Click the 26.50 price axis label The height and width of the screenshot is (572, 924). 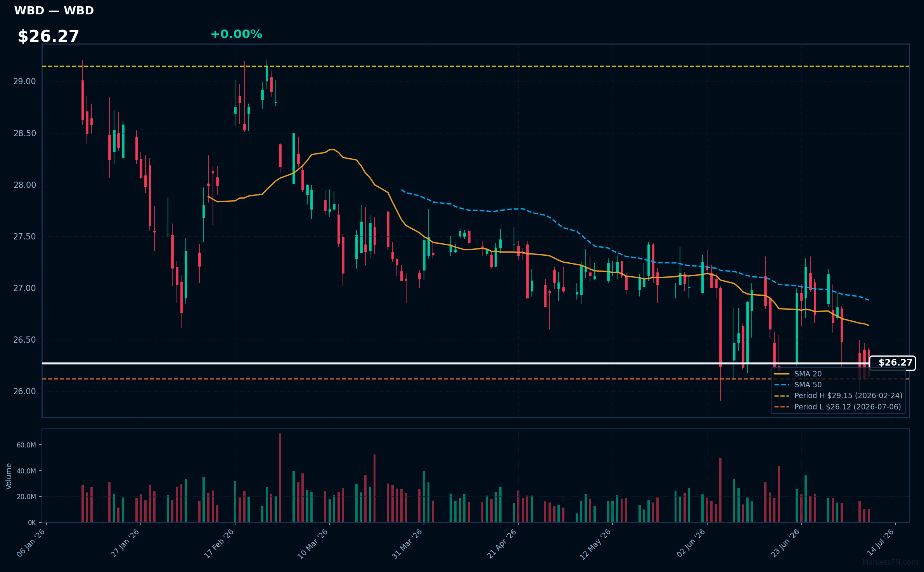pyautogui.click(x=24, y=340)
